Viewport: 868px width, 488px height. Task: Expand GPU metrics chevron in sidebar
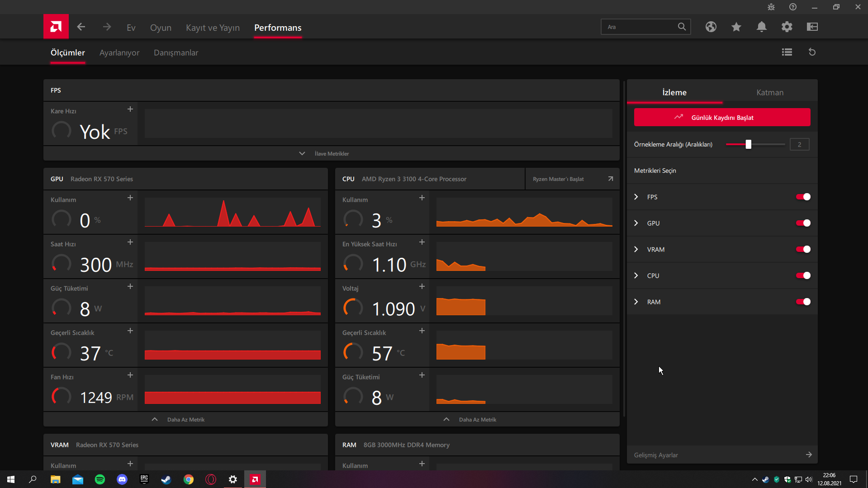pyautogui.click(x=636, y=223)
